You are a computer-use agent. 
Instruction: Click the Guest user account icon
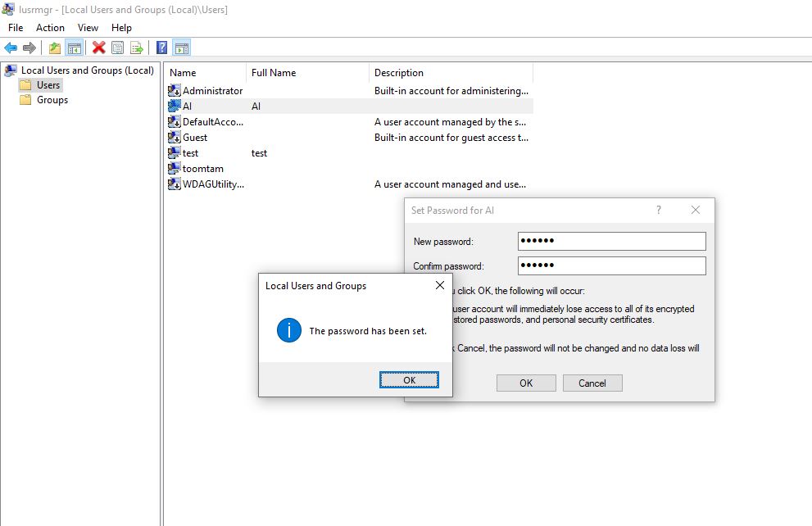pos(174,137)
